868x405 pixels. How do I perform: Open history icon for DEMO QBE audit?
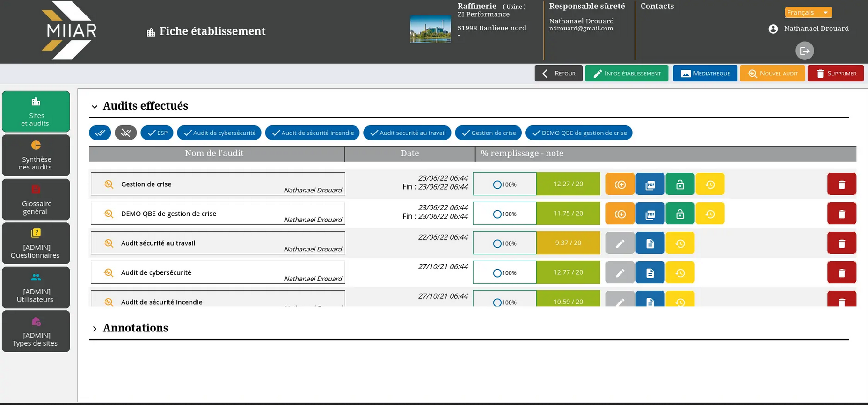710,214
